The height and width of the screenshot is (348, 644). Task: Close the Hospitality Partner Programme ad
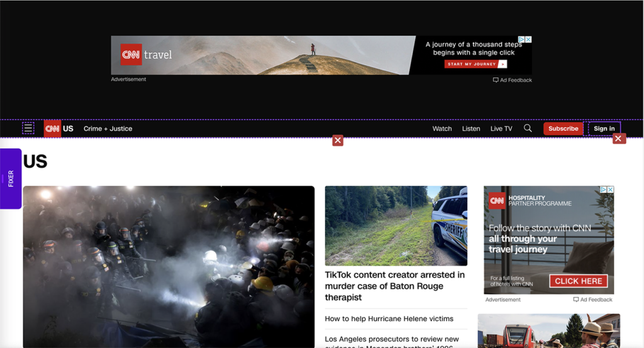pyautogui.click(x=610, y=190)
